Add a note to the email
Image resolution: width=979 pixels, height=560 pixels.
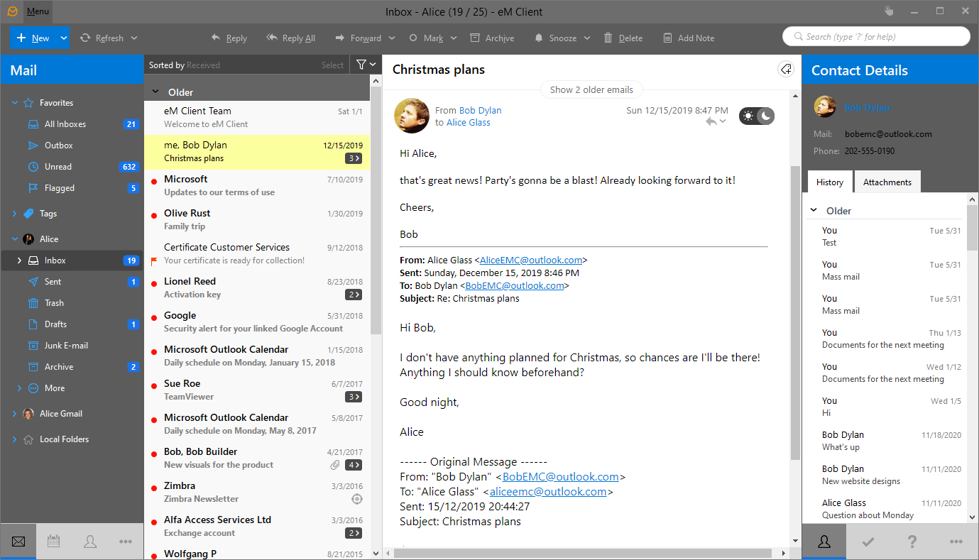(688, 38)
